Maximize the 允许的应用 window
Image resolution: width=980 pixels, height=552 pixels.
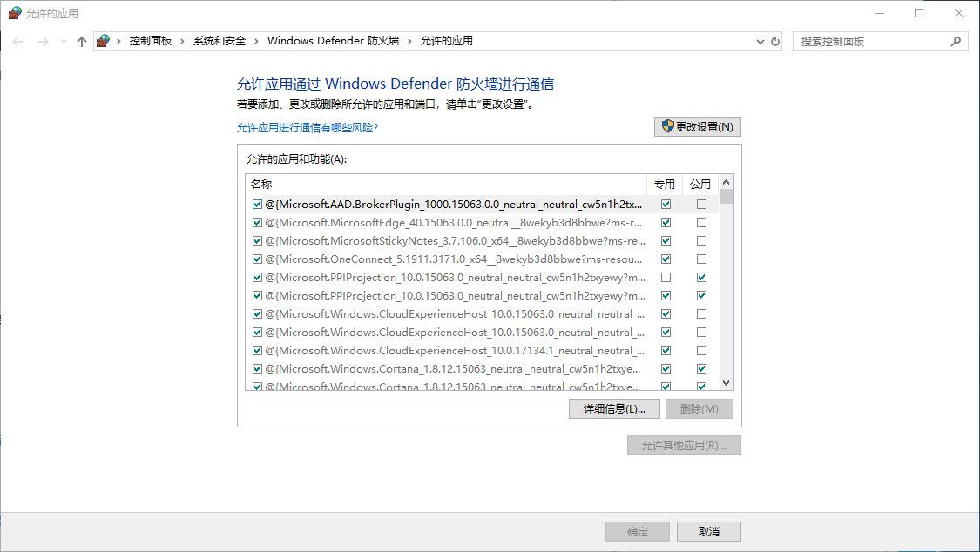point(919,13)
